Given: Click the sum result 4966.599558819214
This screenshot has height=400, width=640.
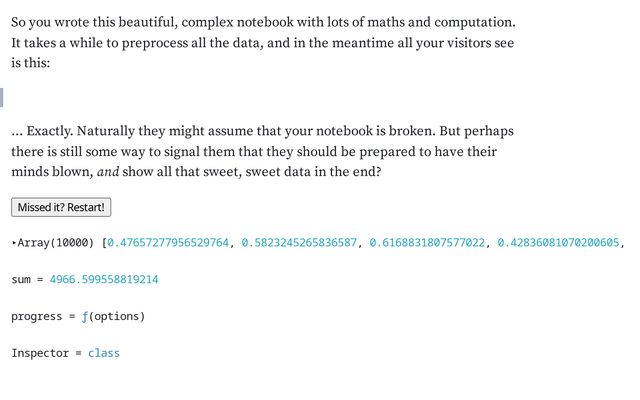Looking at the screenshot, I should pyautogui.click(x=104, y=280).
